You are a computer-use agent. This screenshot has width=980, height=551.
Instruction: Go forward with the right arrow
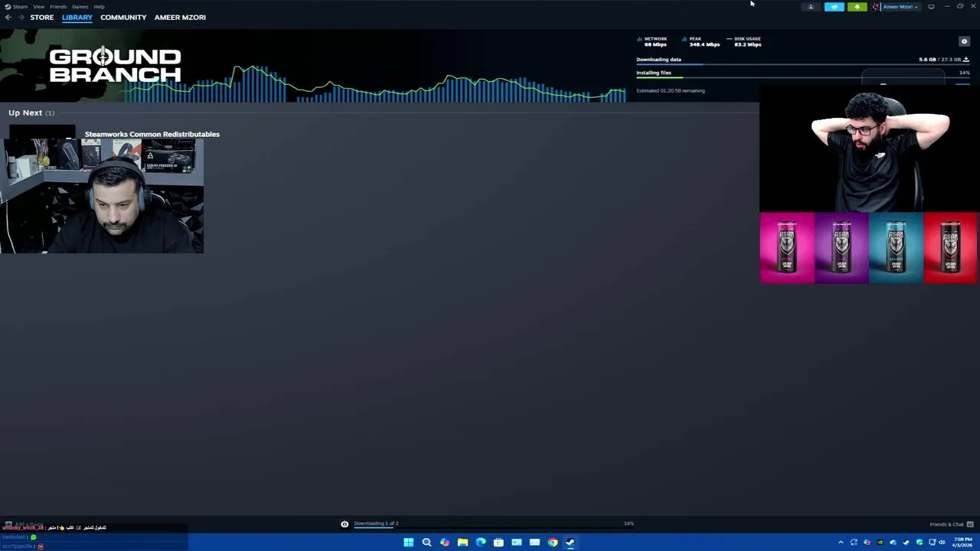pos(21,17)
